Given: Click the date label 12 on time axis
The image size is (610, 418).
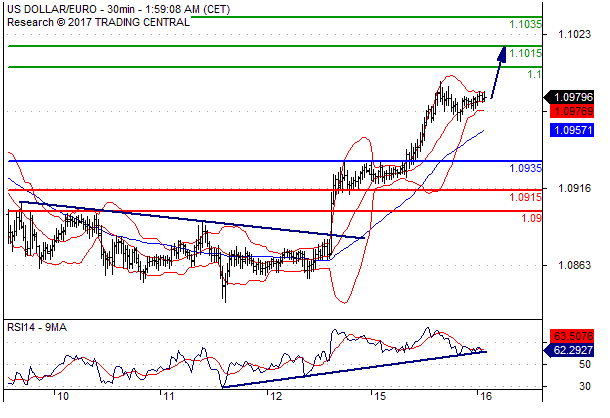Looking at the screenshot, I should [275, 397].
